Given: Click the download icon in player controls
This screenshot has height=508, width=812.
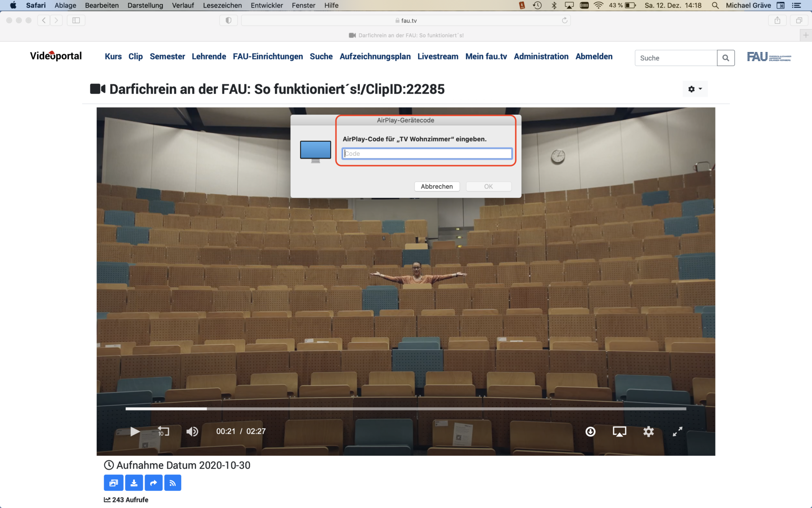Looking at the screenshot, I should 590,431.
